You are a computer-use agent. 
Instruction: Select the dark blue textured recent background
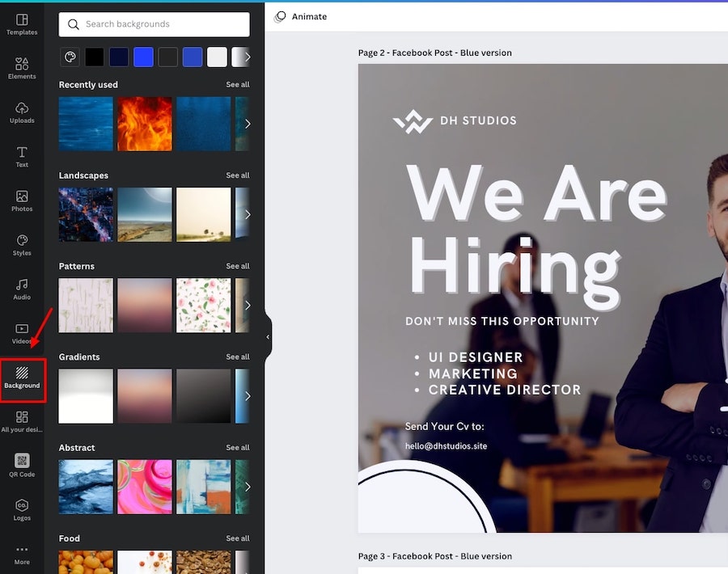[203, 124]
